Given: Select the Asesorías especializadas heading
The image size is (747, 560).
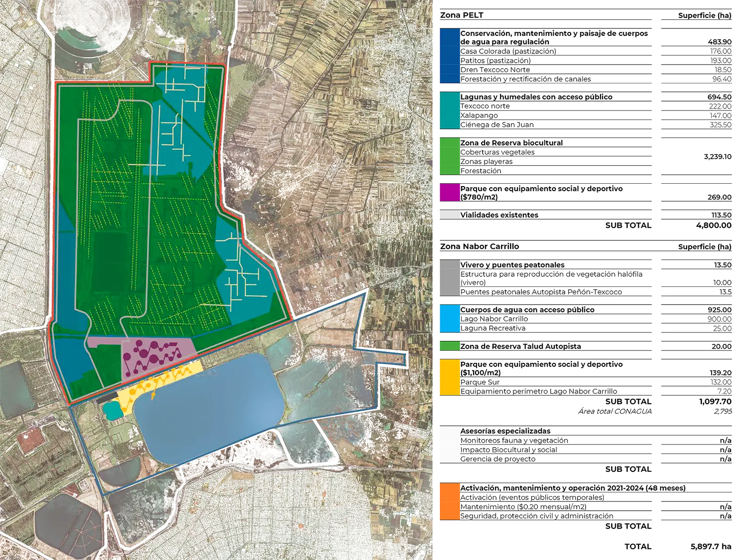Looking at the screenshot, I should click(505, 431).
